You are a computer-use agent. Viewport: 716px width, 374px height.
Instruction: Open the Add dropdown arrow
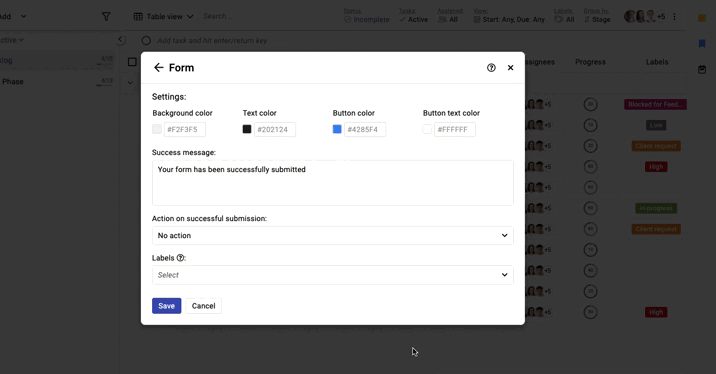23,16
